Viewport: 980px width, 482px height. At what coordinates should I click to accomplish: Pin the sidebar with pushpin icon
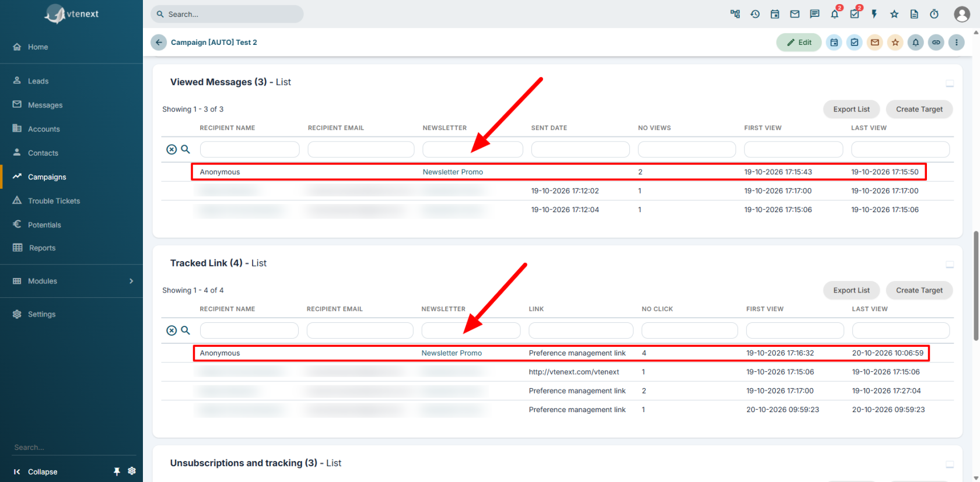tap(117, 472)
